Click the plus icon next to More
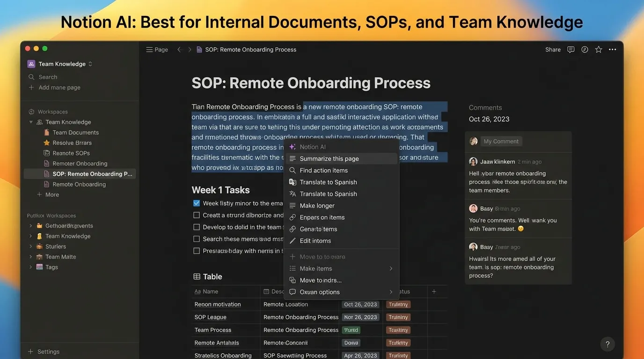 click(x=39, y=194)
